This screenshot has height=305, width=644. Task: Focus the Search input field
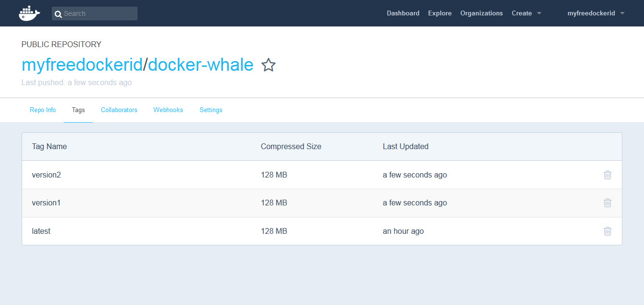click(x=95, y=13)
